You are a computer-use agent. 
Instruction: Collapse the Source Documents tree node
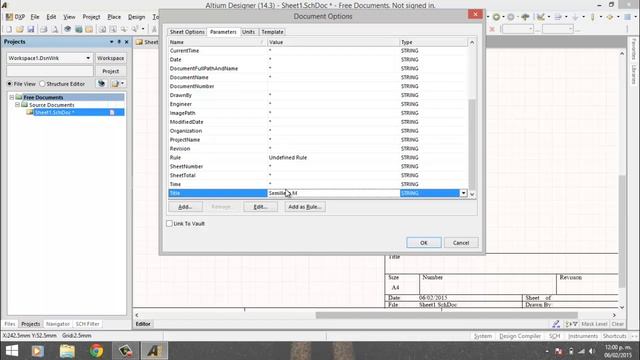18,105
